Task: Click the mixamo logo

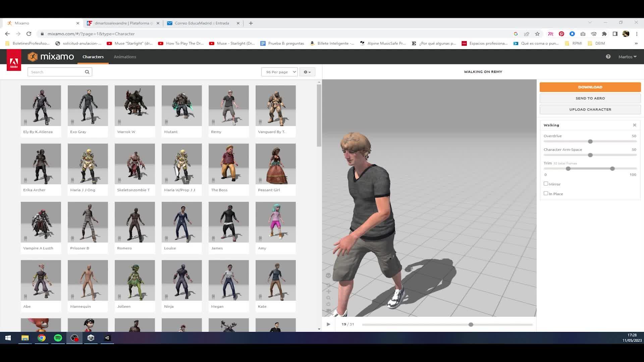Action: point(51,57)
